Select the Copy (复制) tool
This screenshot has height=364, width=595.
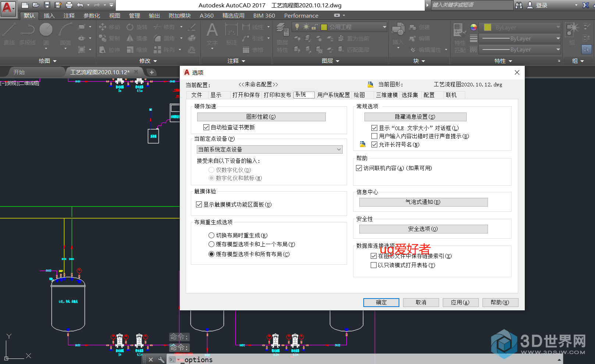pyautogui.click(x=110, y=38)
